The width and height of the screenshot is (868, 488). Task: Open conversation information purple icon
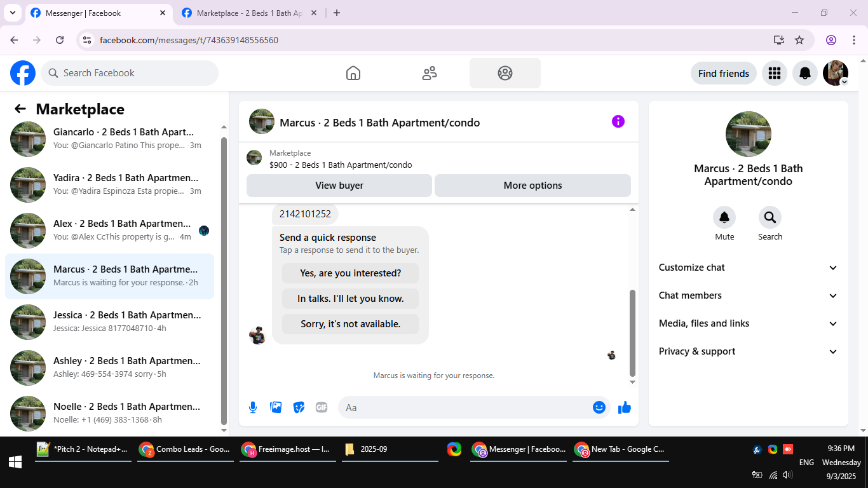point(618,121)
